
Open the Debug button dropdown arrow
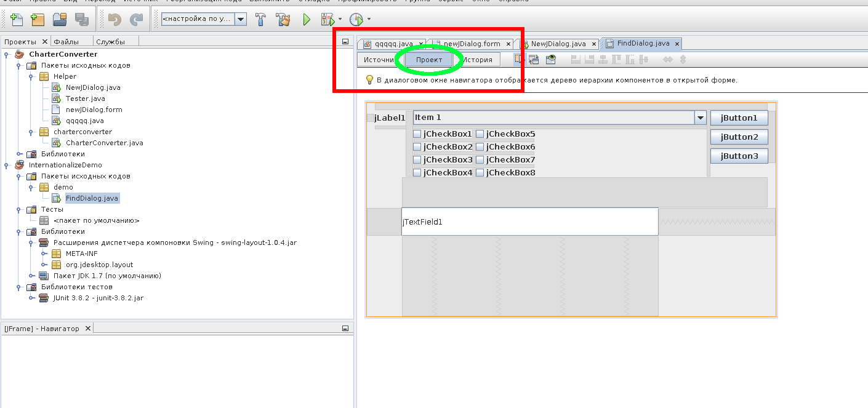340,19
